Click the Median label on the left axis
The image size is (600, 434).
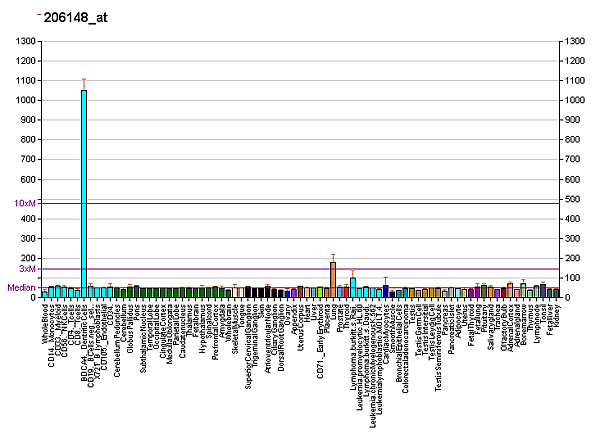coord(22,288)
